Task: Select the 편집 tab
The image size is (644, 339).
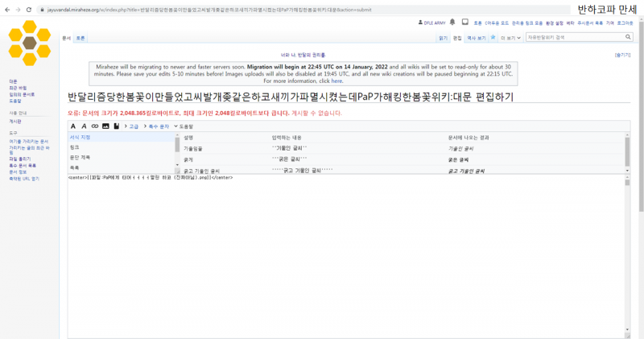Action: [457, 38]
